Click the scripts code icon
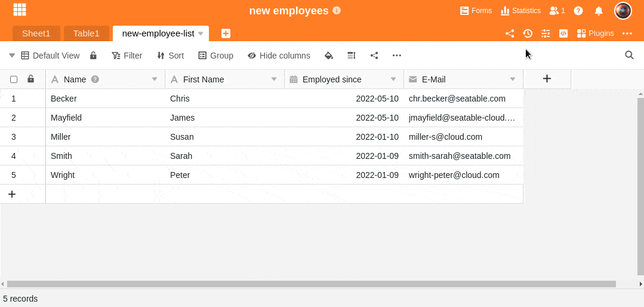The image size is (644, 307). [563, 33]
